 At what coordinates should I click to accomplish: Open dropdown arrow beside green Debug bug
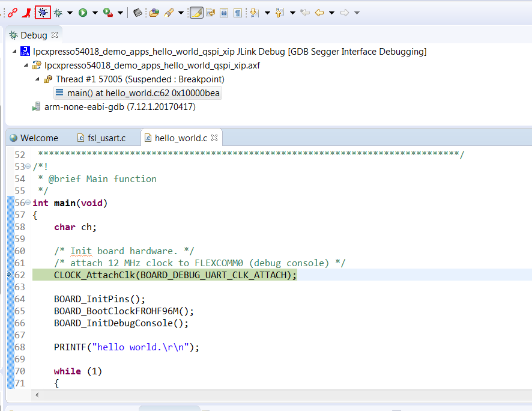70,13
